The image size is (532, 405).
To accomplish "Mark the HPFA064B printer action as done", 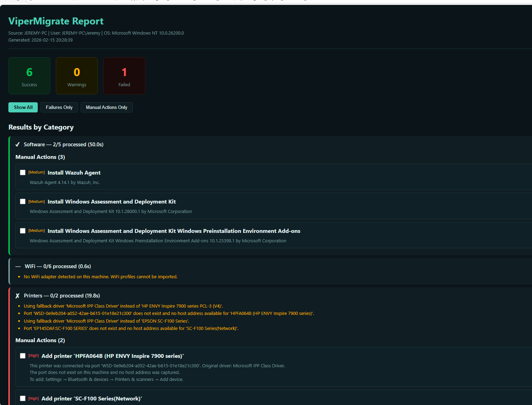I will pyautogui.click(x=23, y=356).
